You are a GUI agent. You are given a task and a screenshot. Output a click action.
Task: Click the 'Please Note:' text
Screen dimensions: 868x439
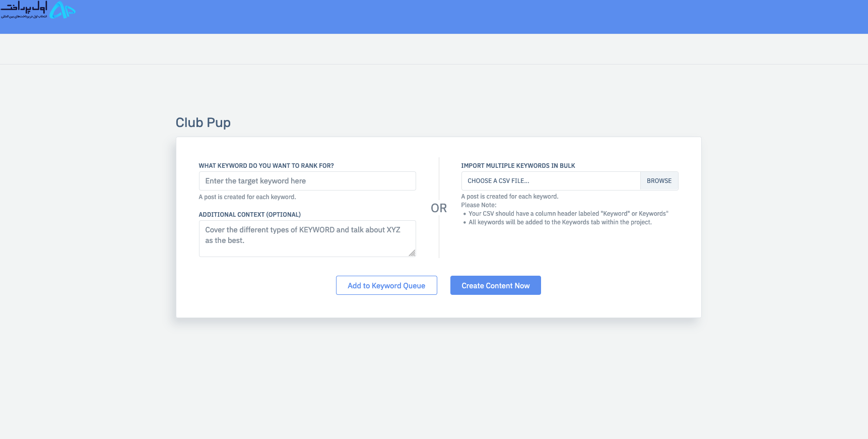(479, 205)
